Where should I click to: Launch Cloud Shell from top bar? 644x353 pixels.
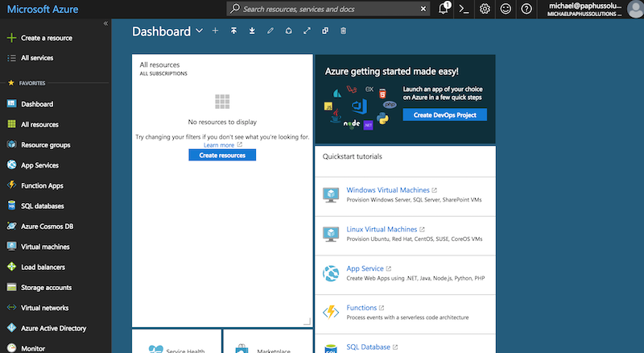(464, 9)
